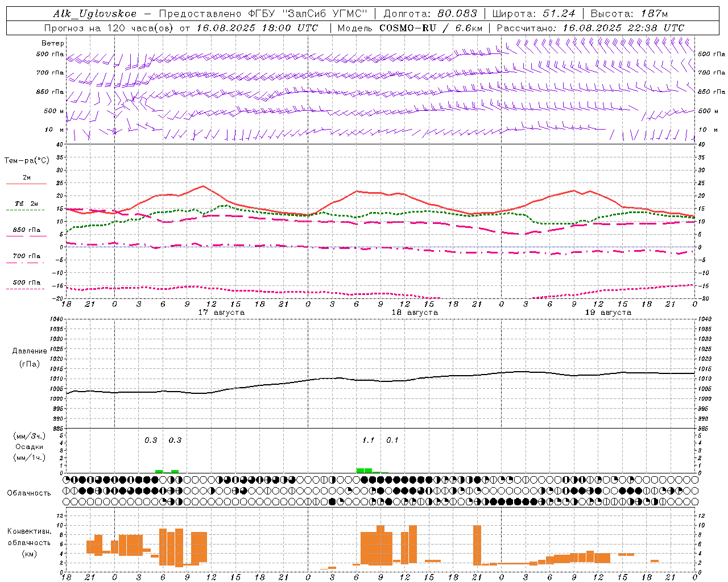Click the 700 гПа temperature legend entry
This screenshot has width=728, height=582.
click(x=26, y=256)
